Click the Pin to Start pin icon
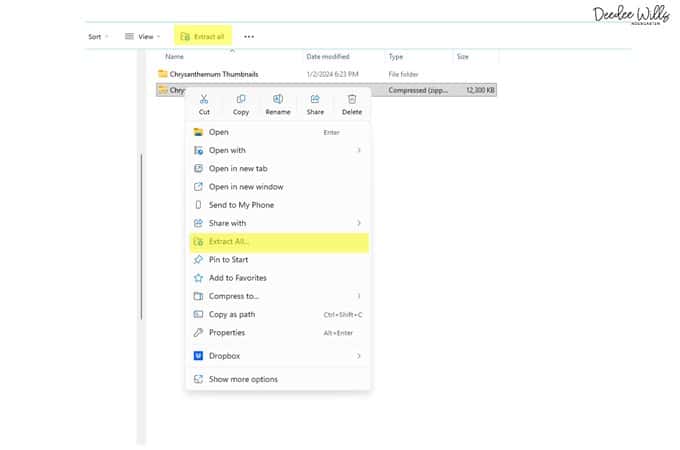680x450 pixels. click(198, 260)
